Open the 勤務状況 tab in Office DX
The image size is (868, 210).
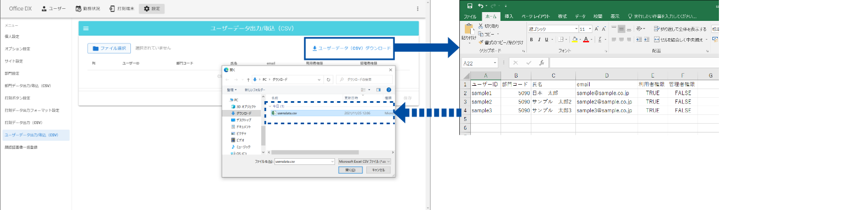[x=88, y=9]
